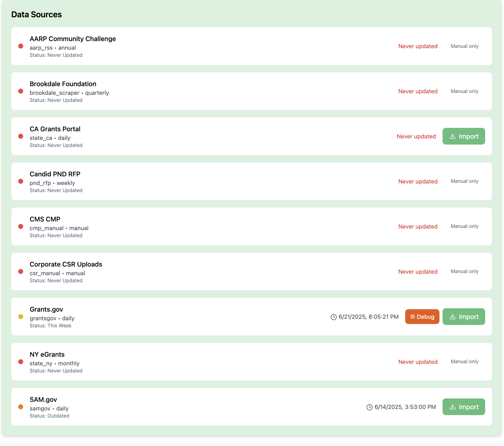
Task: Click the orange status dot for SAM.gov
Action: [x=21, y=407]
